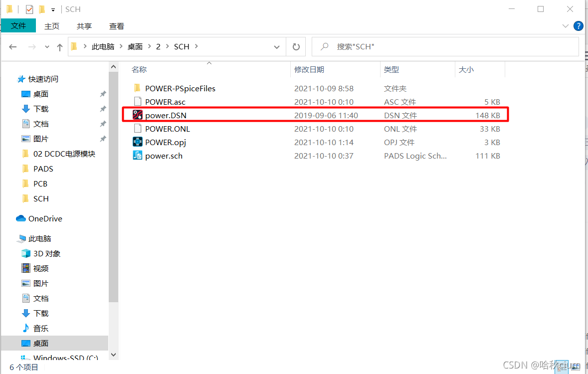Open 下载 under 此电脑
The height and width of the screenshot is (374, 588).
pyautogui.click(x=35, y=313)
